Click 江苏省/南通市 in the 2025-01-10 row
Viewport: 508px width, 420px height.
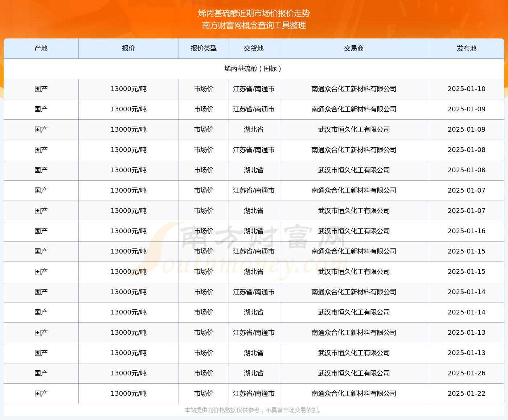click(254, 89)
